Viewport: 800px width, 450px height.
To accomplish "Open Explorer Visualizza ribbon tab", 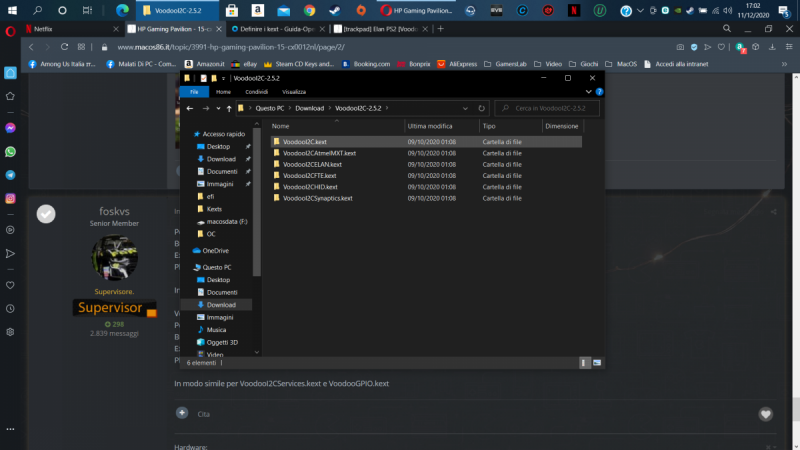I will pyautogui.click(x=294, y=92).
